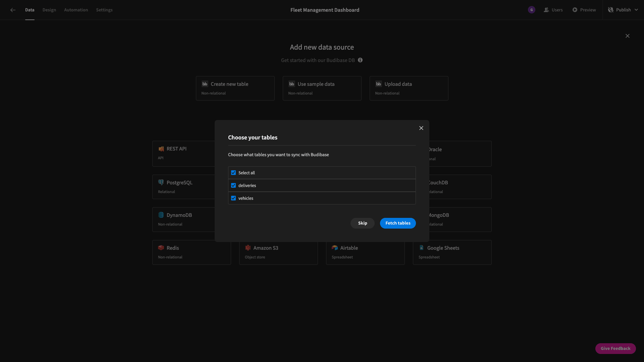Click the Amazon S3 source icon
The height and width of the screenshot is (362, 644).
(x=248, y=248)
